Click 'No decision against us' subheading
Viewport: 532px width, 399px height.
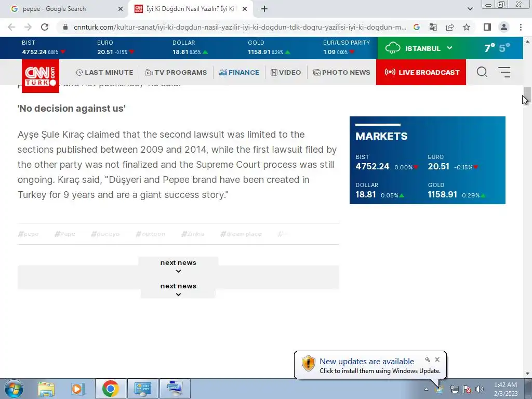(x=72, y=109)
